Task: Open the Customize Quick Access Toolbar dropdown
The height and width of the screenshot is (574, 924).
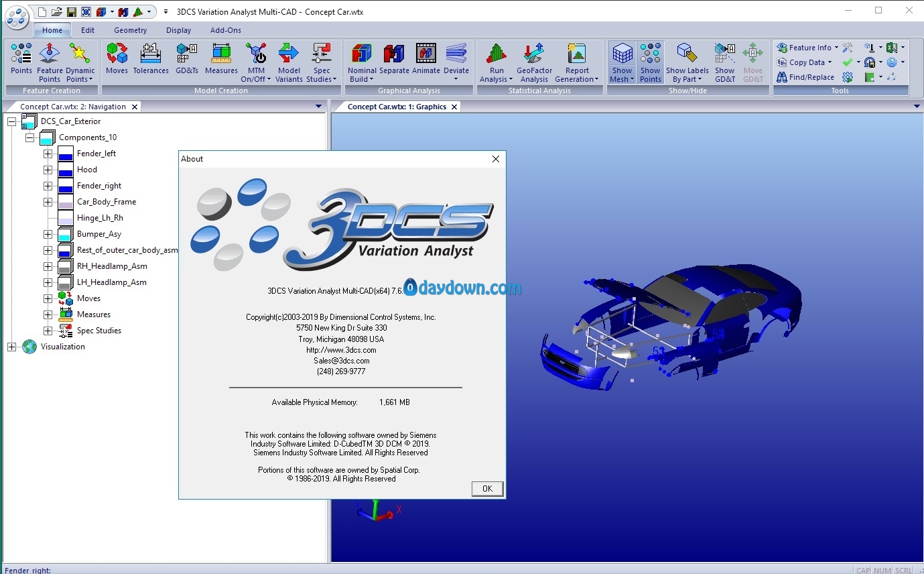Action: tap(166, 12)
